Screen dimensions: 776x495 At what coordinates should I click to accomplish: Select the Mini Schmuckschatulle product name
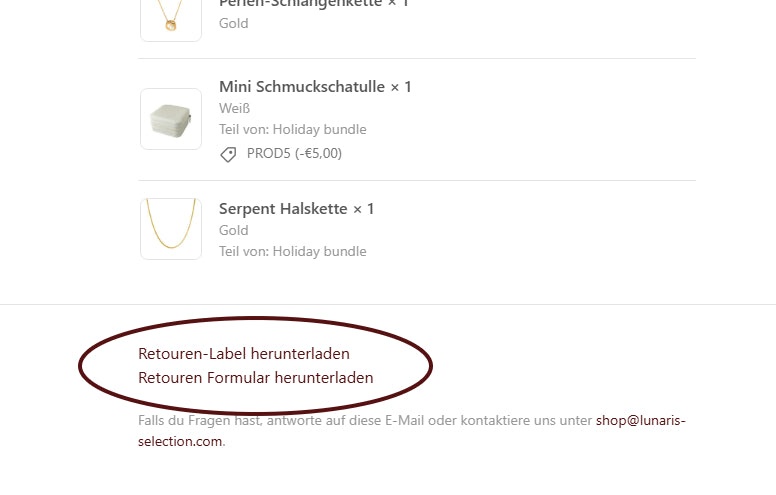301,87
